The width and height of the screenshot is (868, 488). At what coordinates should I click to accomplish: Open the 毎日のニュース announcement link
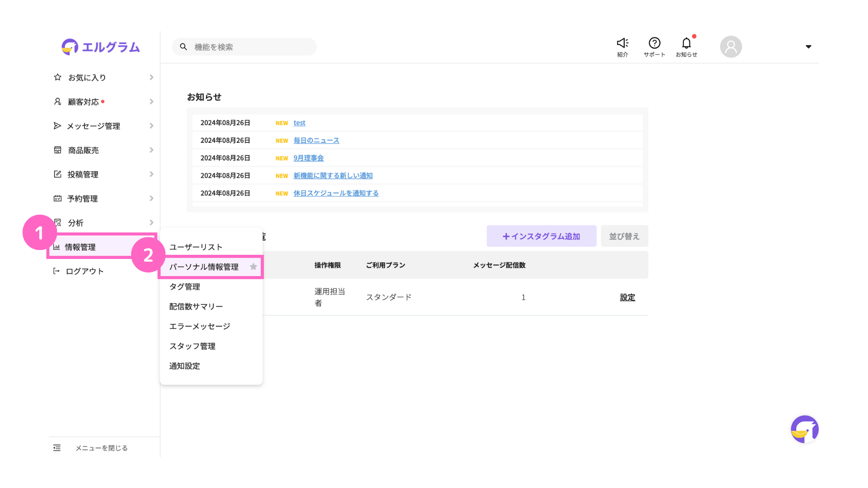point(316,141)
